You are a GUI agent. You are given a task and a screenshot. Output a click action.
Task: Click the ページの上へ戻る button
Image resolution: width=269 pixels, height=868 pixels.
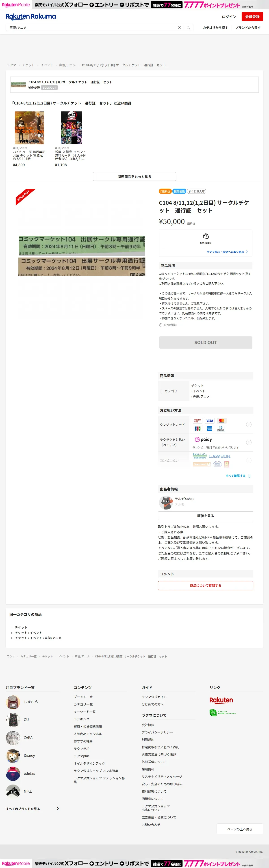tap(240, 829)
